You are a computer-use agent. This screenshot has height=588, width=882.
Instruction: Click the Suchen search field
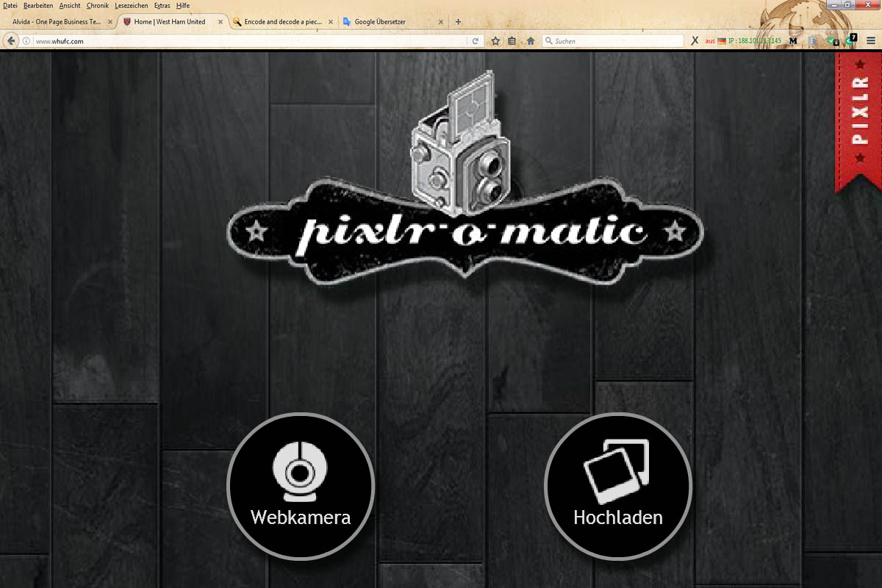(x=617, y=41)
